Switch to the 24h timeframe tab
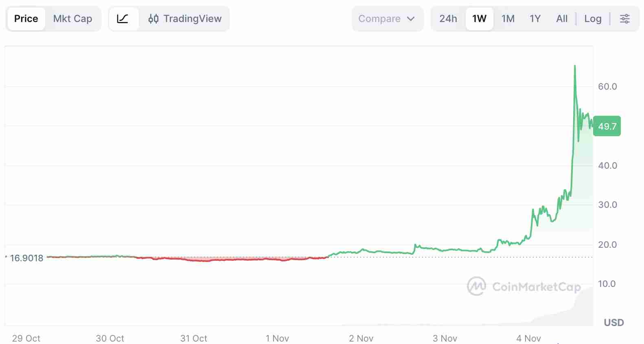This screenshot has height=344, width=644. (x=448, y=18)
